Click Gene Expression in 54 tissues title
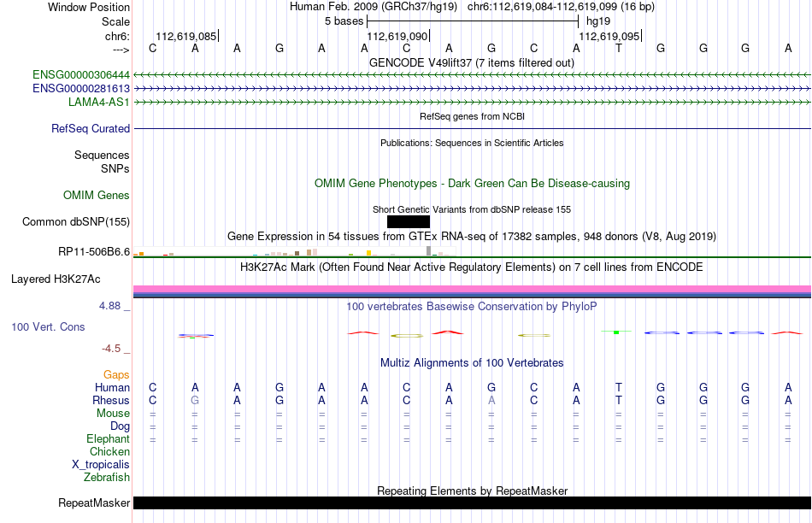Image resolution: width=812 pixels, height=523 pixels. (x=472, y=237)
